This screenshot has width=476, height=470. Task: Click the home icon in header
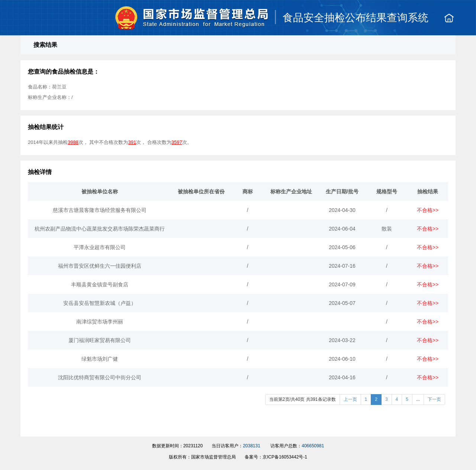pos(449,18)
